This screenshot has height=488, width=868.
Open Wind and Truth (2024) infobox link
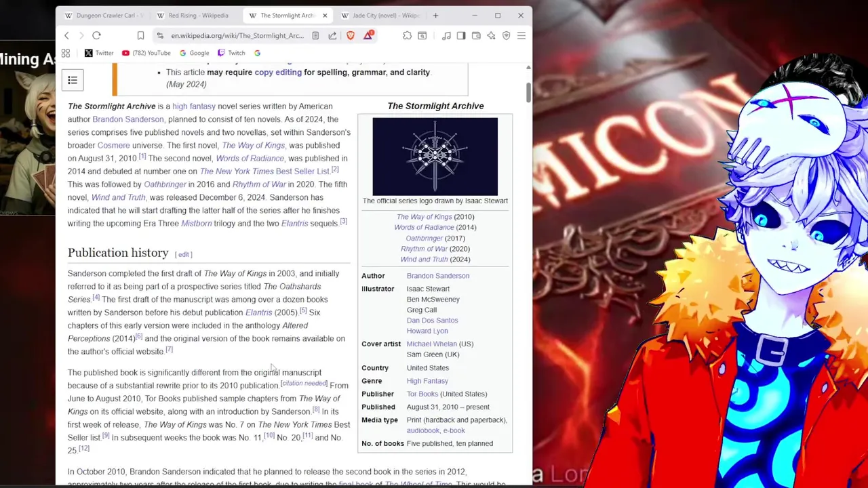click(424, 260)
